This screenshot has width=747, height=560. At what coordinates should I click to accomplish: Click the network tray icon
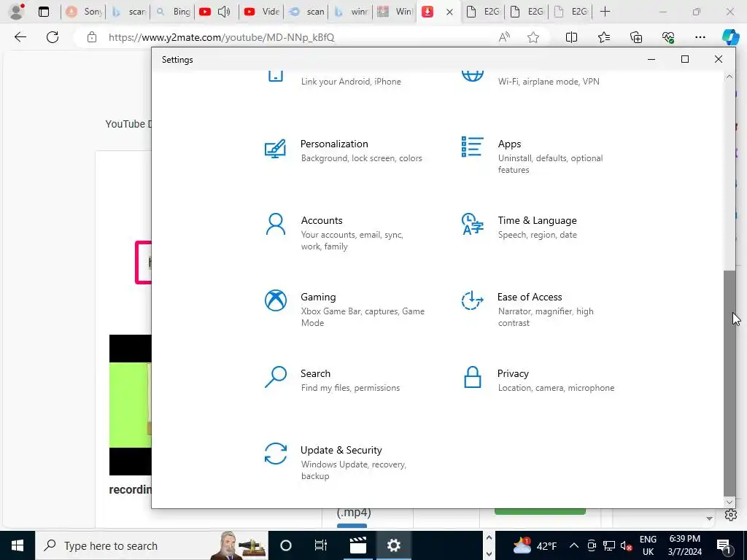609,545
